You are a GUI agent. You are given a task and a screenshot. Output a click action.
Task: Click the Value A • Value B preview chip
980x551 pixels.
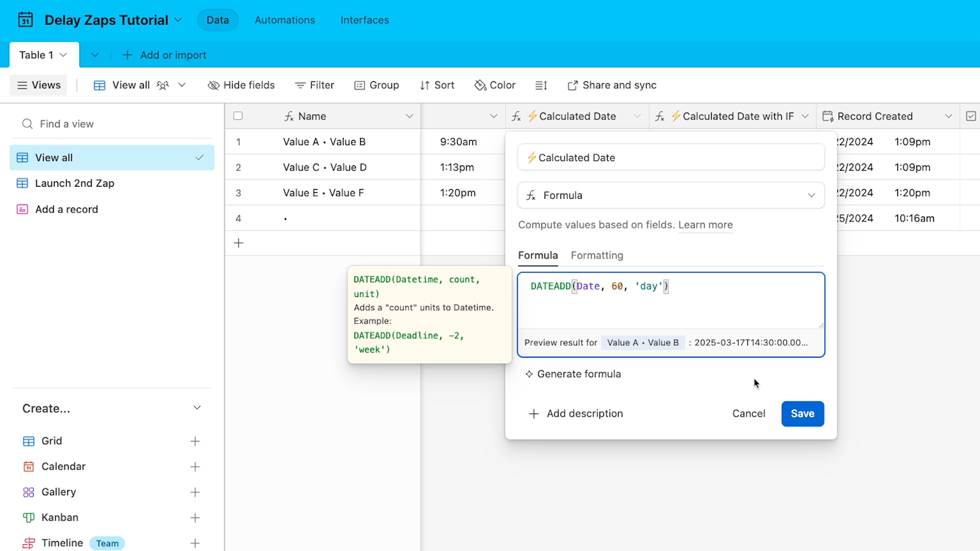(x=643, y=343)
